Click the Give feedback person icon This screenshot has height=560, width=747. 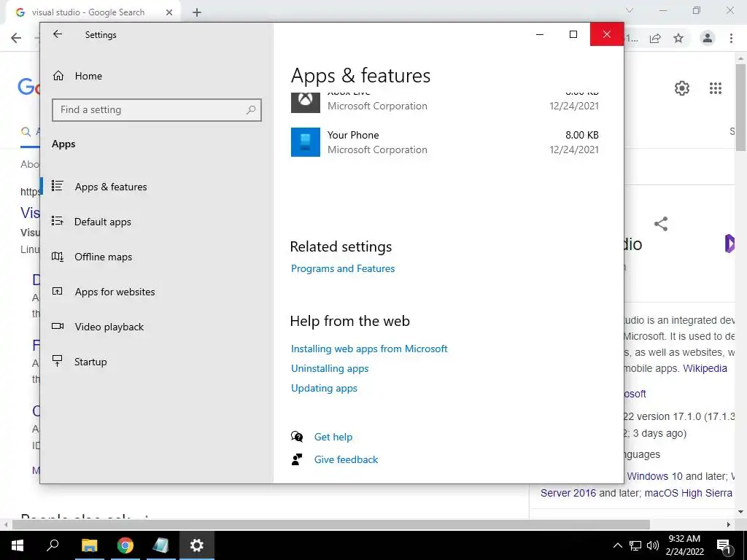[x=297, y=459]
